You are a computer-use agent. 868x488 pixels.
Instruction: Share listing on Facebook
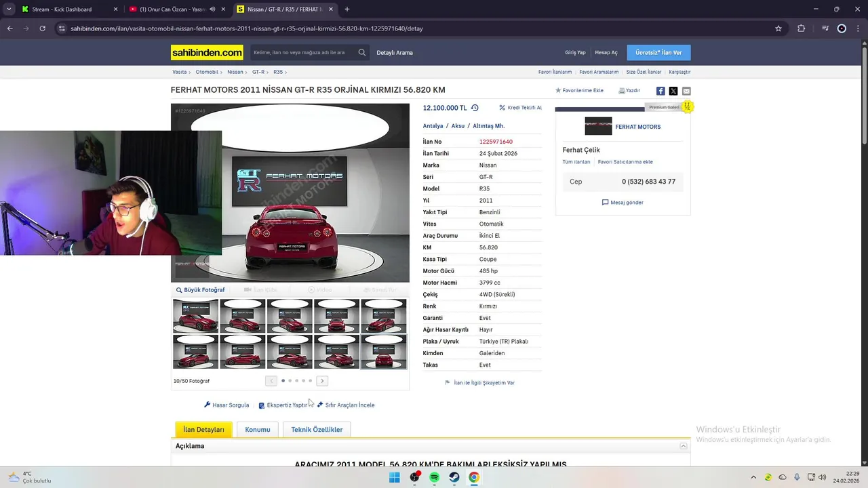point(660,91)
